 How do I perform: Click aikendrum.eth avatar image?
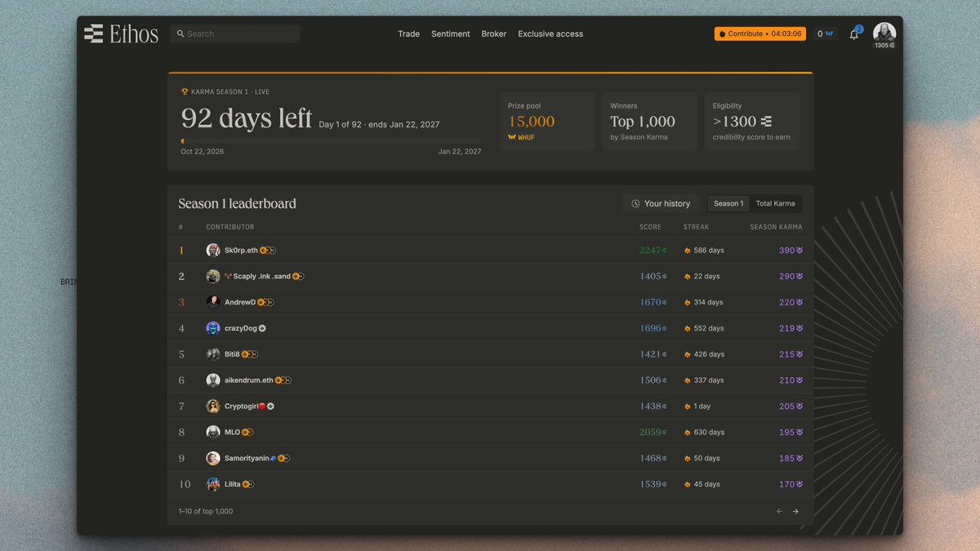coord(213,380)
